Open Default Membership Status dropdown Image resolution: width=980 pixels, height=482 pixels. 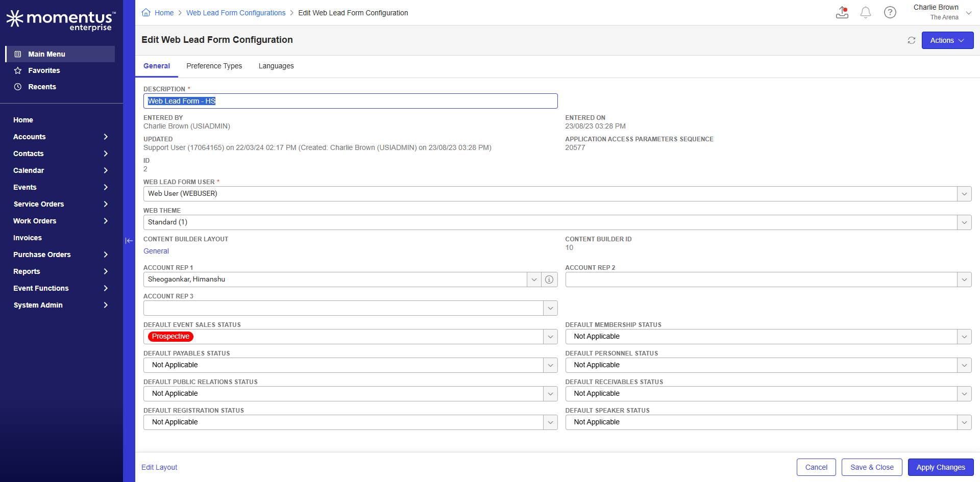[x=964, y=337]
